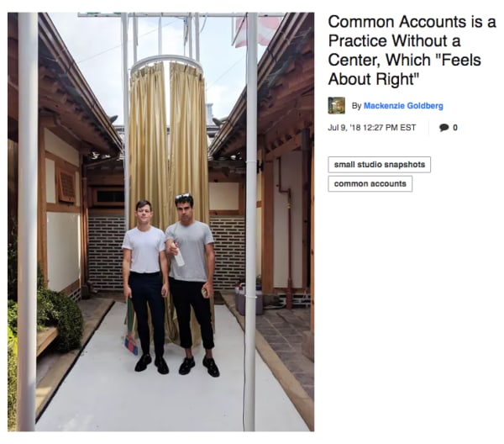Viewport: 504px width, 444px height.
Task: Click the comment bubble icon
Action: point(444,128)
